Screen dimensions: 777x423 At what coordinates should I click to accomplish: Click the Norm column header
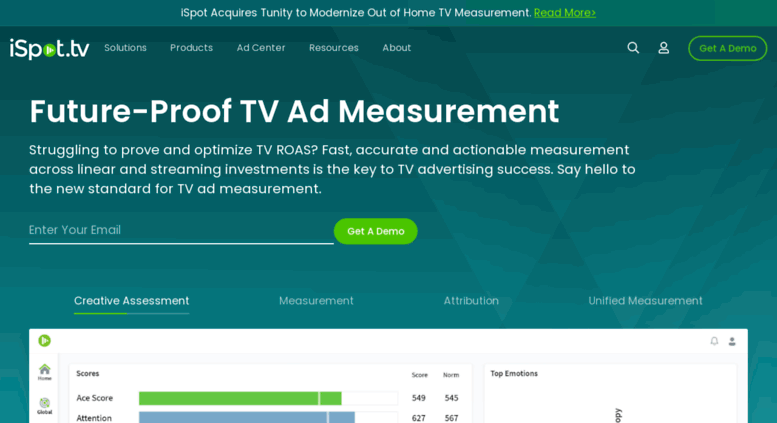point(451,375)
